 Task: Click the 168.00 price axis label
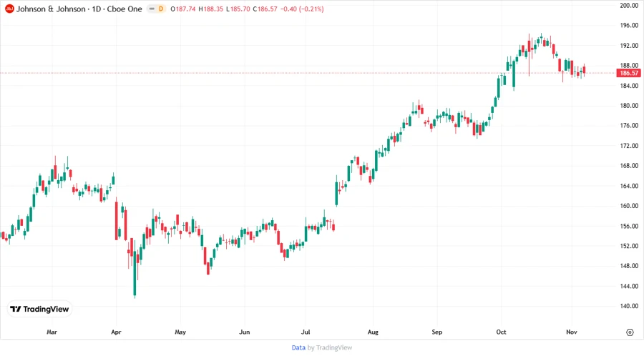click(x=629, y=166)
